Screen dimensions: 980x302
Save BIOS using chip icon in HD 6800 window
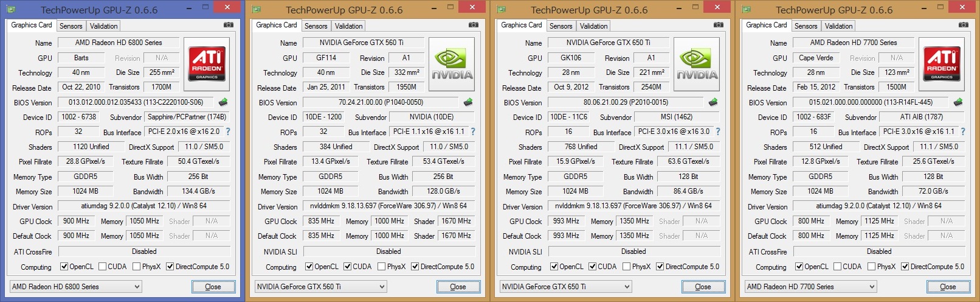click(x=223, y=102)
